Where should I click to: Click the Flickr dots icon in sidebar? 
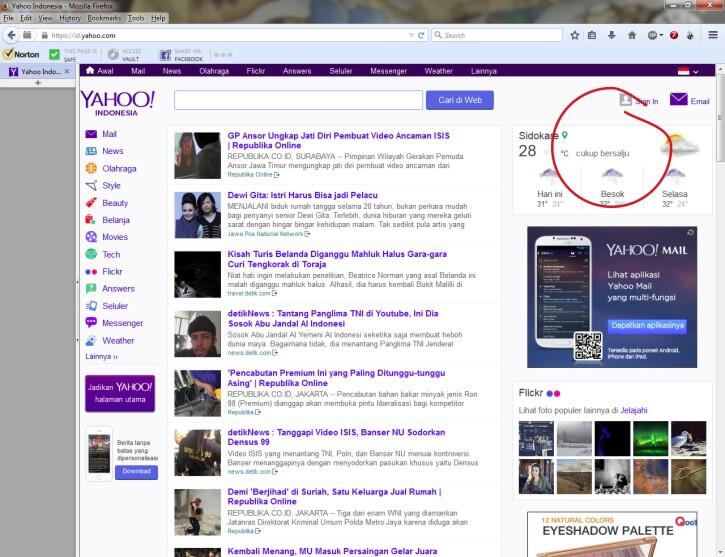pos(91,272)
